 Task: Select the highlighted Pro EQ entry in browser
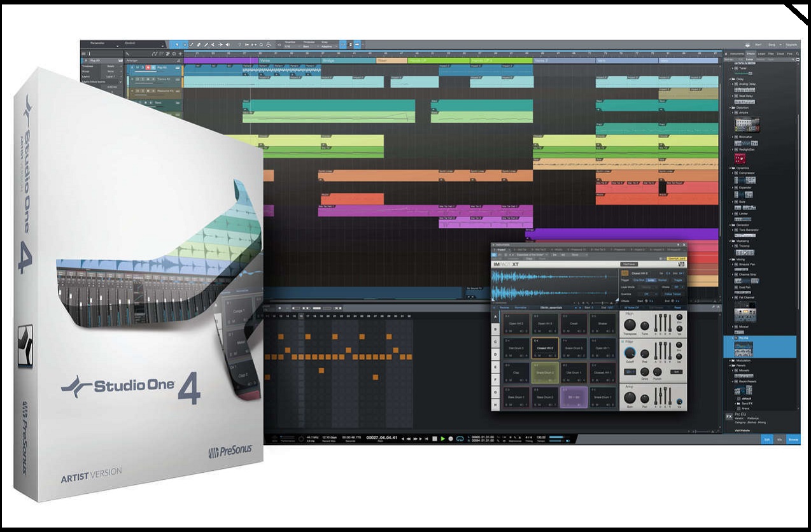coord(760,346)
